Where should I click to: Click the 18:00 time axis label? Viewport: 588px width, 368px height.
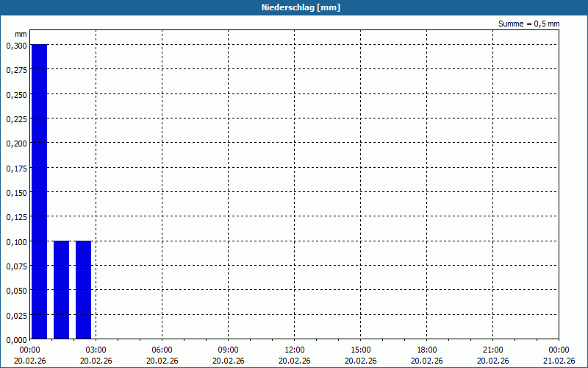(427, 350)
